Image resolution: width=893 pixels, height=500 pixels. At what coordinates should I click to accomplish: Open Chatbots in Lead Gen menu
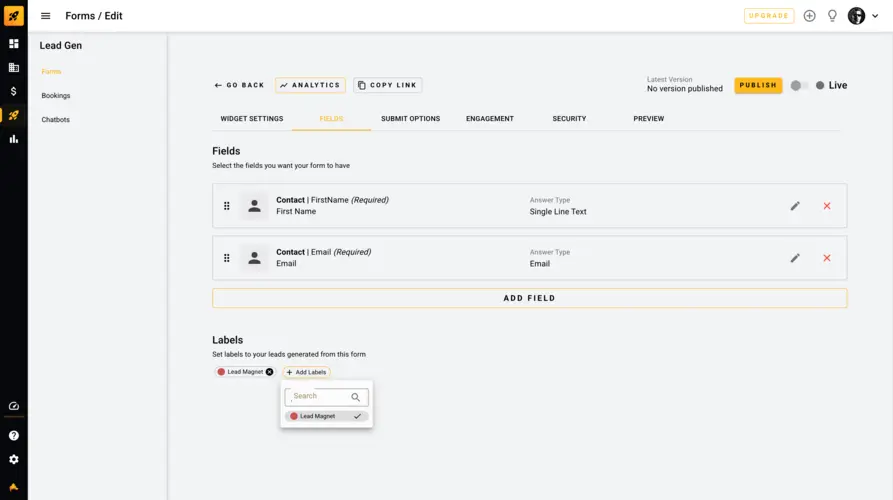56,120
